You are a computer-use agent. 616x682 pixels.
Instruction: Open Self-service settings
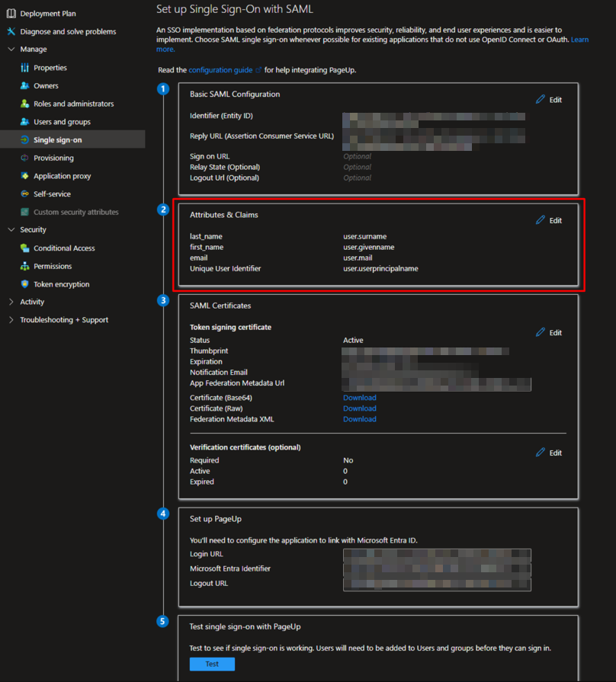pos(52,194)
